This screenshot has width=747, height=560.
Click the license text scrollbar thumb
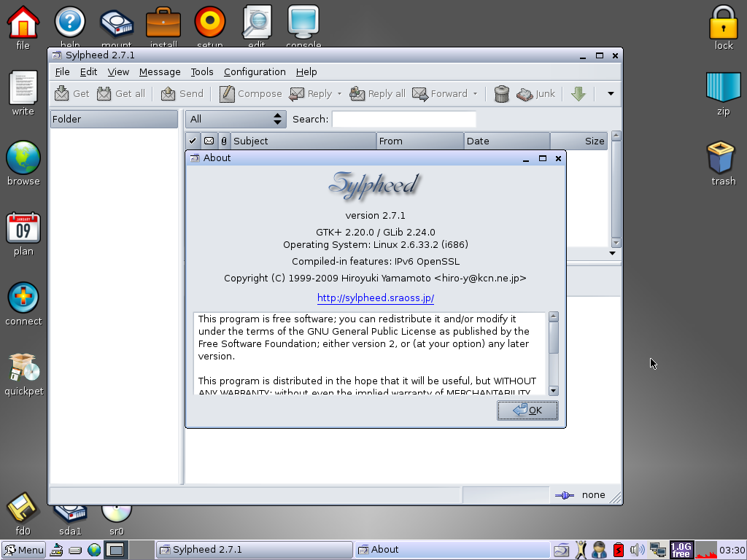[x=553, y=338]
